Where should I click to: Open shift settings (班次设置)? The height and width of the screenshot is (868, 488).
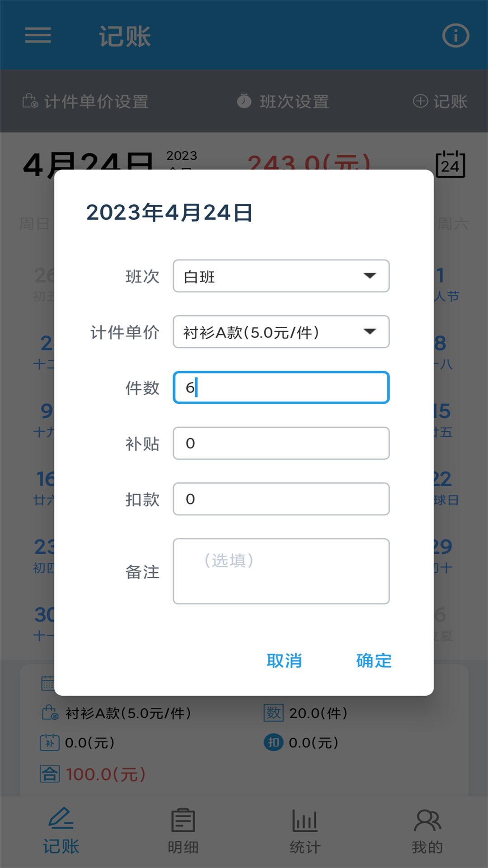tap(285, 101)
